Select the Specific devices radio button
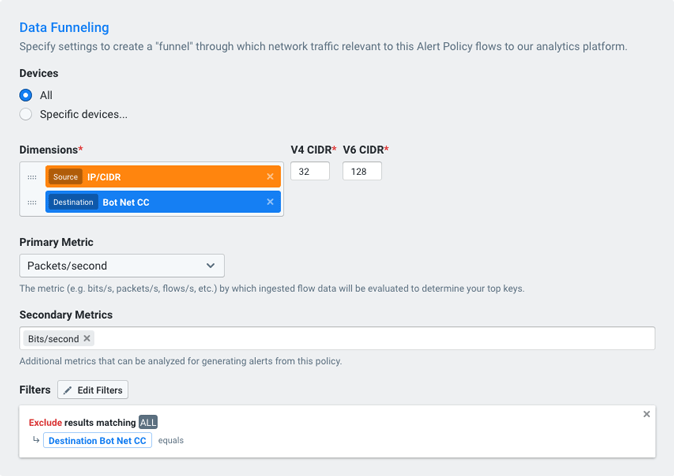Viewport: 674px width, 476px height. pos(26,114)
